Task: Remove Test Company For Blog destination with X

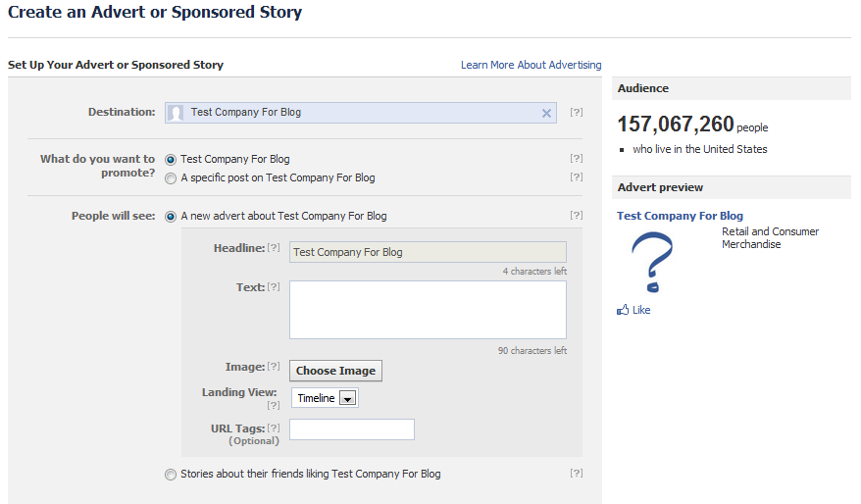Action: [546, 113]
